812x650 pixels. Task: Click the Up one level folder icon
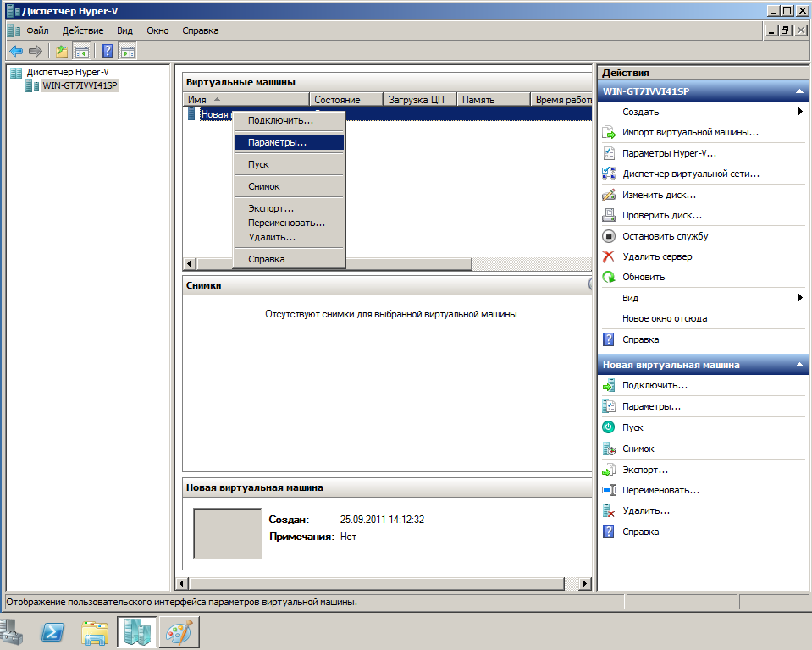(61, 51)
